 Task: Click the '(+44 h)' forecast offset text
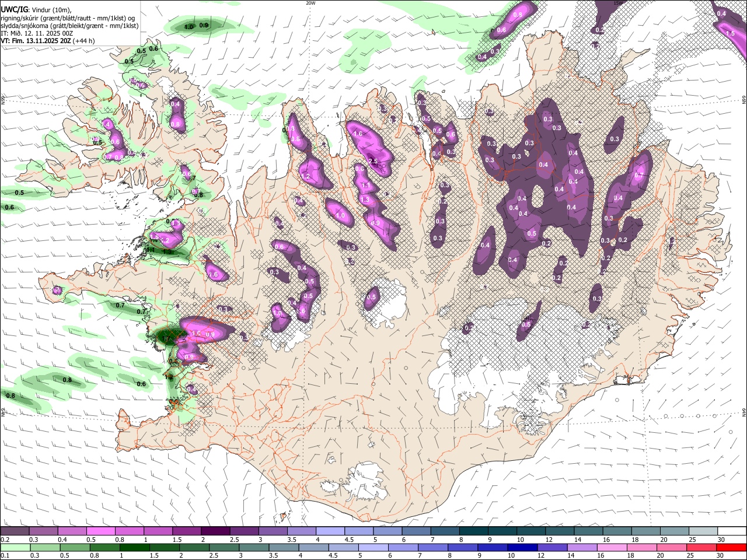[x=84, y=41]
